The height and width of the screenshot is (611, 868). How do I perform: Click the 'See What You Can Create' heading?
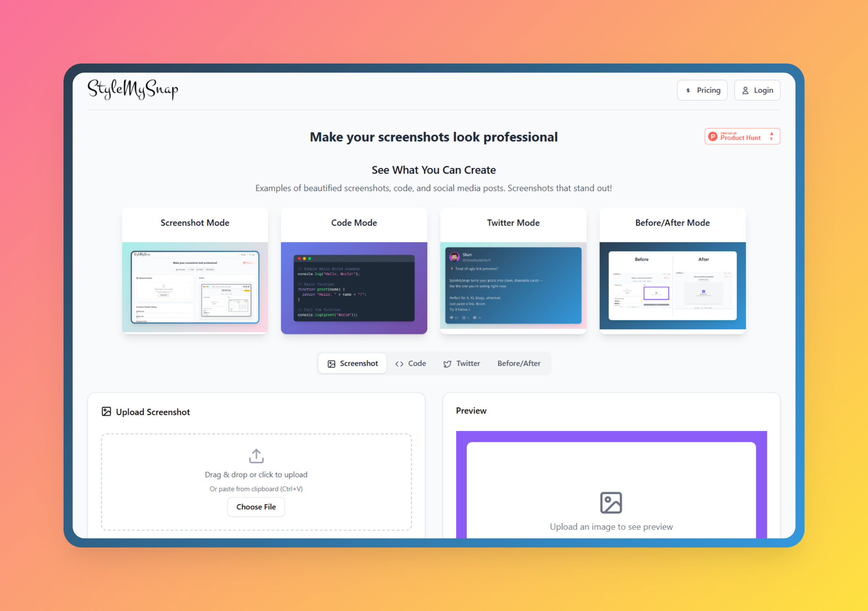[x=434, y=170]
